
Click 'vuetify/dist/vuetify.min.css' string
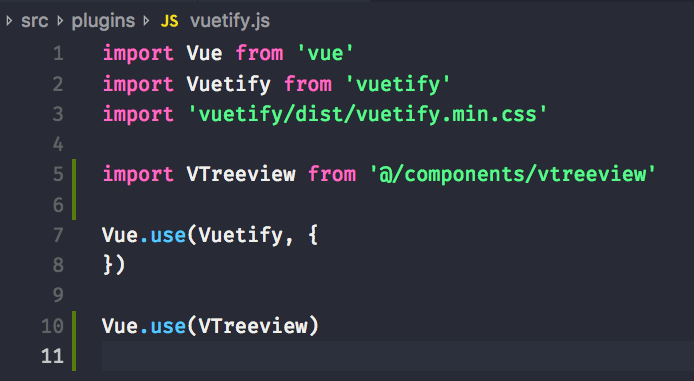tap(368, 114)
